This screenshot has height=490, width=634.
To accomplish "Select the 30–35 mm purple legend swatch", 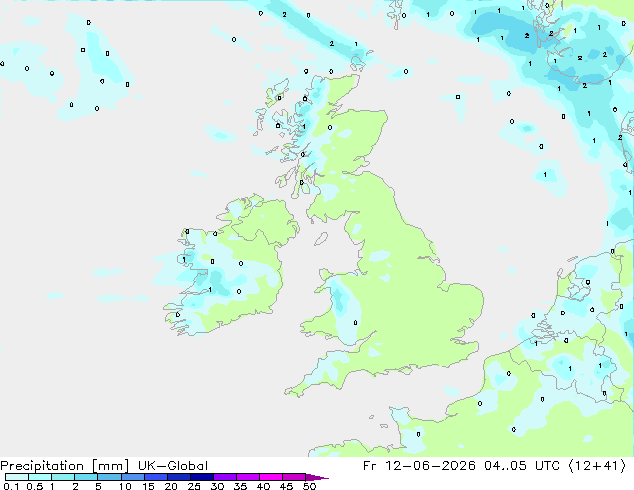I will [x=225, y=477].
